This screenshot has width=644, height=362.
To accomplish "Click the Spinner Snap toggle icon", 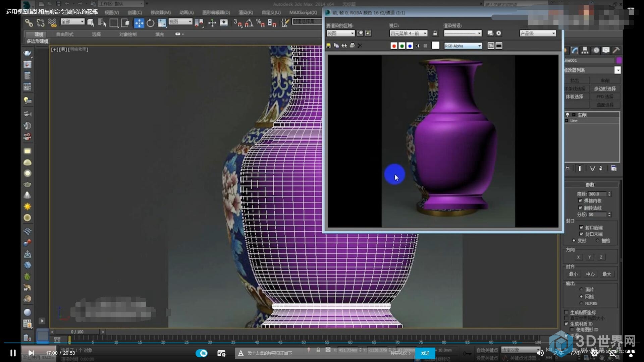I will 272,23.
